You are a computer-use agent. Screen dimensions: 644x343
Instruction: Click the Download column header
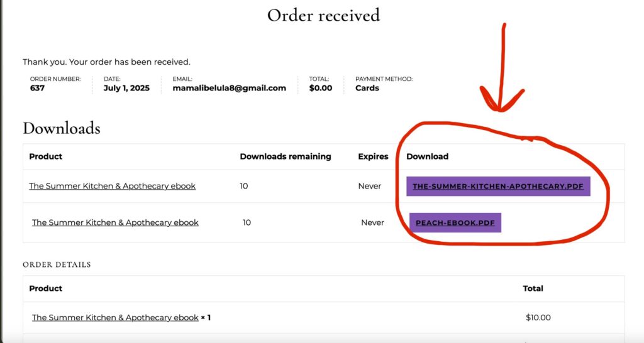[x=427, y=156]
